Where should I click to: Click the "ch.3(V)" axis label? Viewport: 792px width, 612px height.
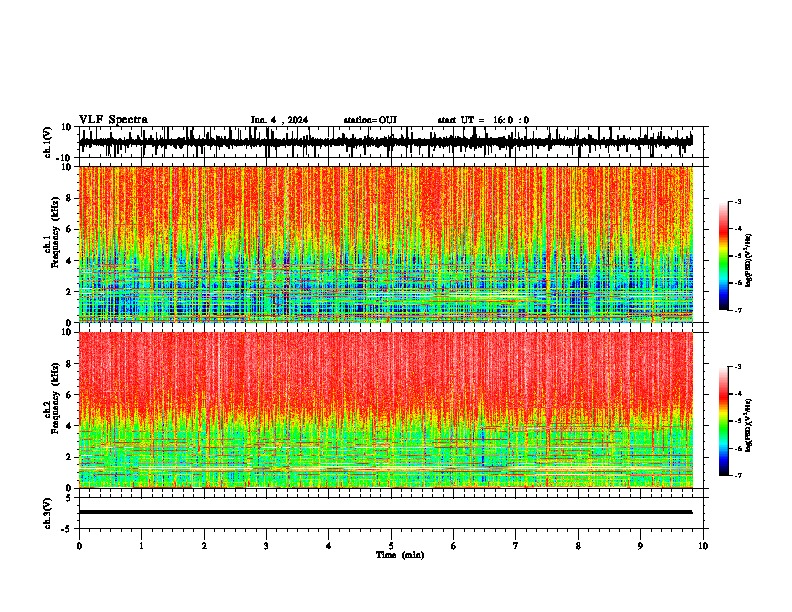pyautogui.click(x=48, y=513)
